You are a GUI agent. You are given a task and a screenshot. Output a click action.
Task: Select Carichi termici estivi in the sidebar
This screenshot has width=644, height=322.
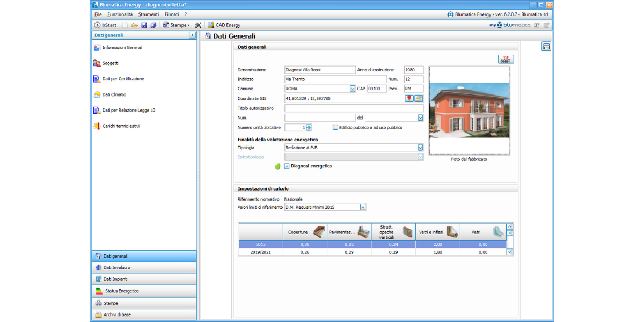[x=121, y=126]
